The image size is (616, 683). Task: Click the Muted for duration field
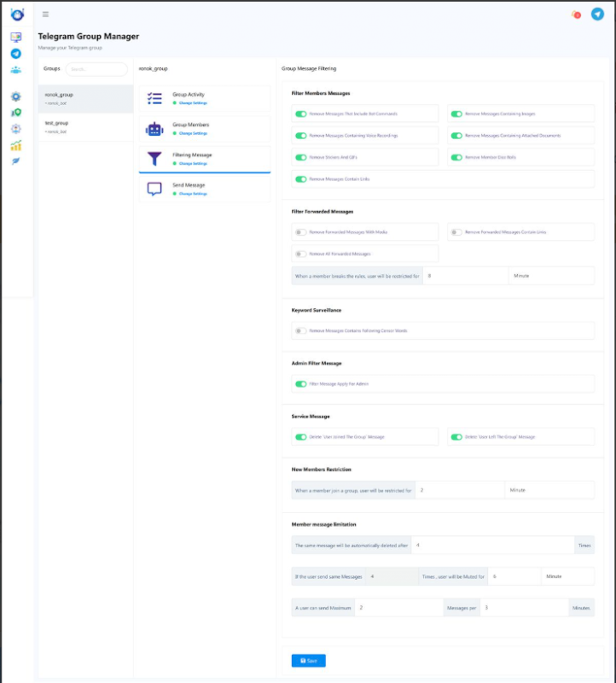(x=514, y=577)
